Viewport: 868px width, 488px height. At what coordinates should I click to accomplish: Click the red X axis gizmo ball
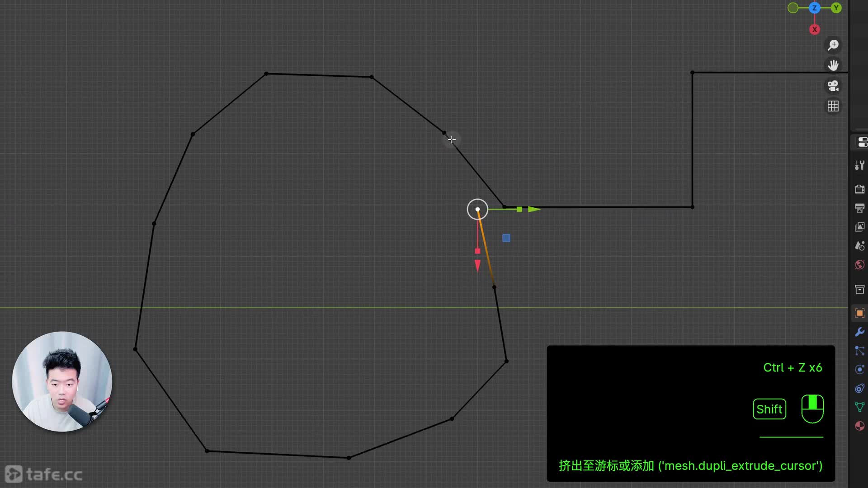pyautogui.click(x=814, y=30)
